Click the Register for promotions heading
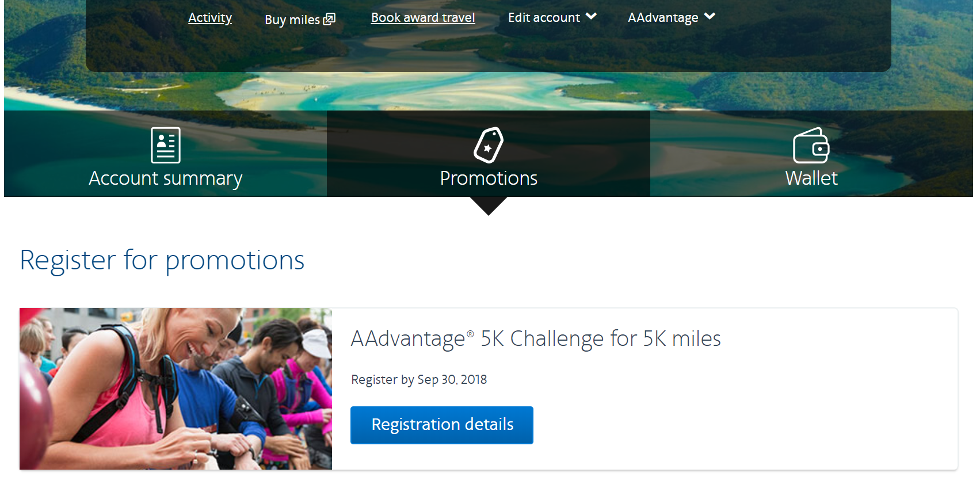980x480 pixels. coord(162,260)
